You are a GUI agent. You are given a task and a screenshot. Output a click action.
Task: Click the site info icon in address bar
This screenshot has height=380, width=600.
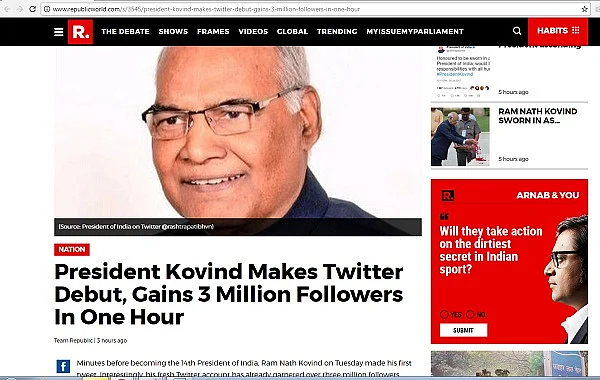point(47,9)
